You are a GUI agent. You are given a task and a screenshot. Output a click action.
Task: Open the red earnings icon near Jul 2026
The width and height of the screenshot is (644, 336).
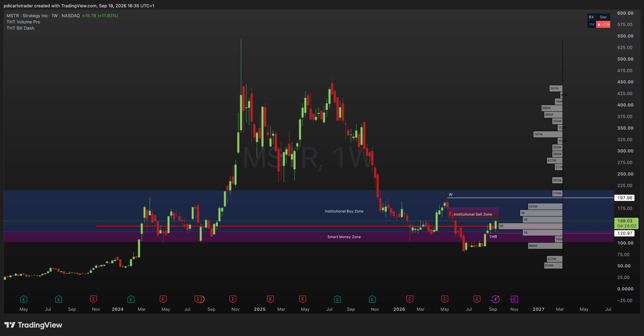(x=477, y=299)
